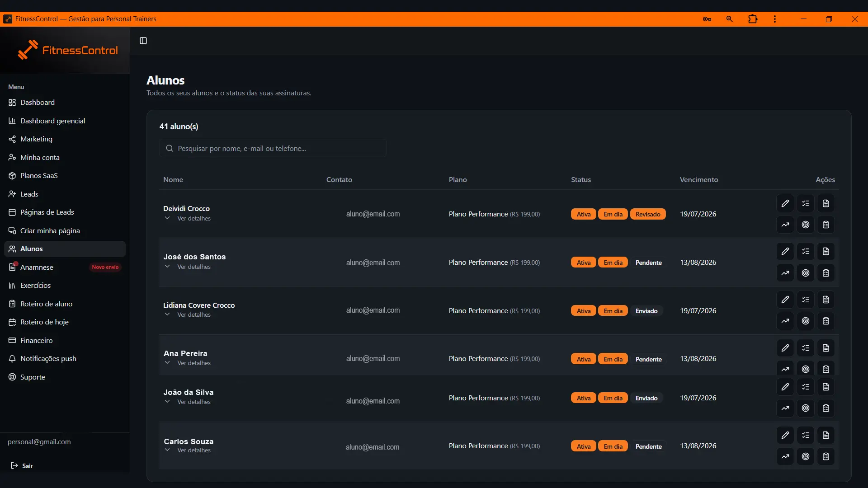The height and width of the screenshot is (488, 868).
Task: Open the document icon for João da Silva
Action: [x=826, y=387]
